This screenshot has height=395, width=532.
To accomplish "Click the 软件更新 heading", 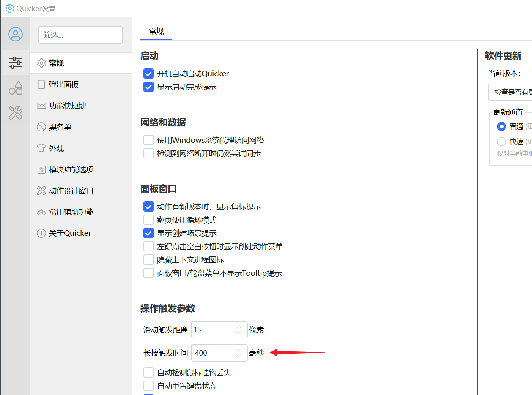I will pos(503,56).
